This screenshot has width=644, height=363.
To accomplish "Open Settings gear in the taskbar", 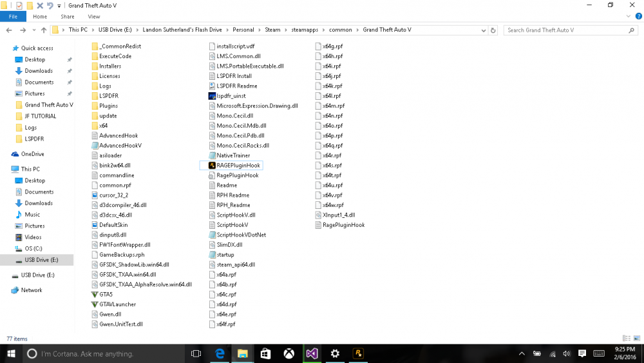I will [x=335, y=353].
